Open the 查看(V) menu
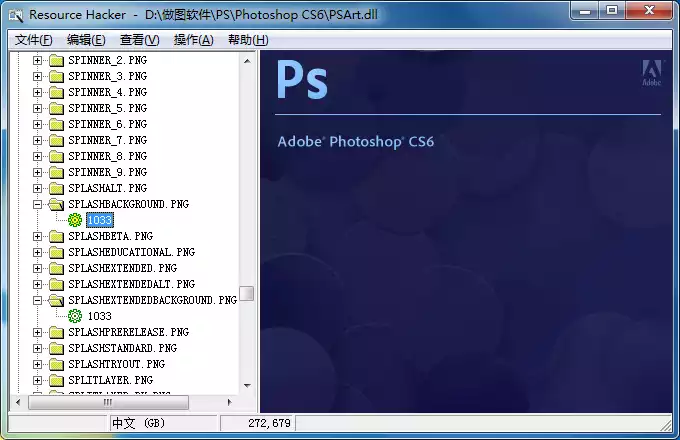Screen dimensions: 680x440 click(139, 40)
